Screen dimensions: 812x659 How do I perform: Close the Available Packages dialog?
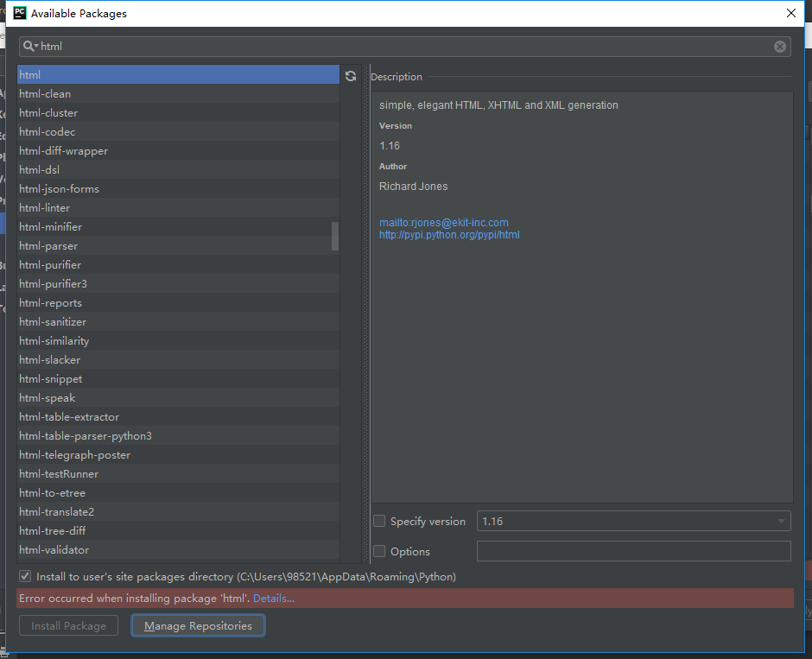pos(790,13)
